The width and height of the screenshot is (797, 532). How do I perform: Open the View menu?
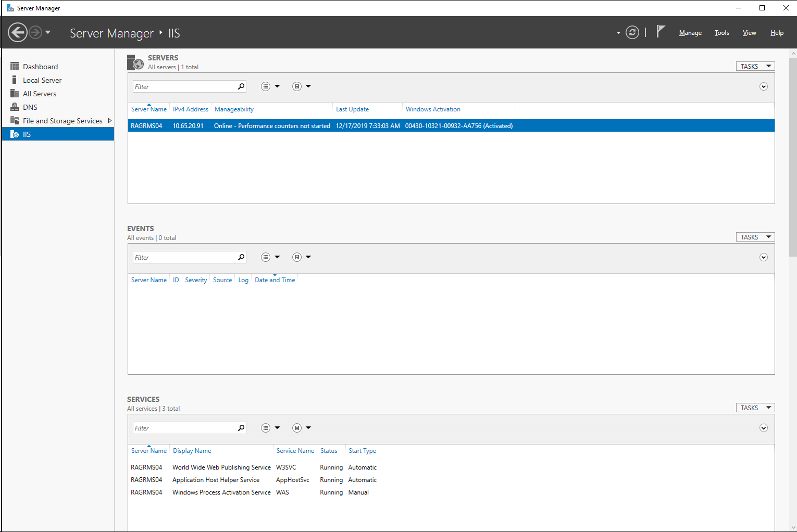click(749, 33)
